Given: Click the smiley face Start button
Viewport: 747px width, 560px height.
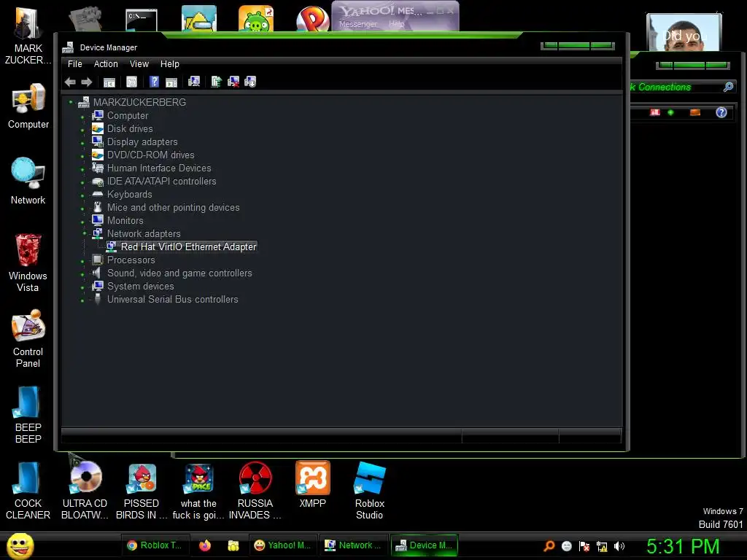Looking at the screenshot, I should click(x=20, y=545).
